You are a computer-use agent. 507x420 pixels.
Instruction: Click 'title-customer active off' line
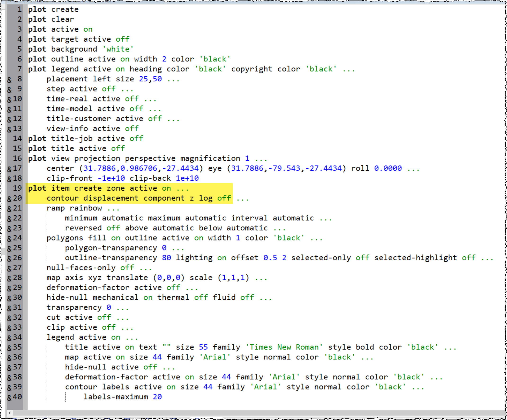click(113, 118)
